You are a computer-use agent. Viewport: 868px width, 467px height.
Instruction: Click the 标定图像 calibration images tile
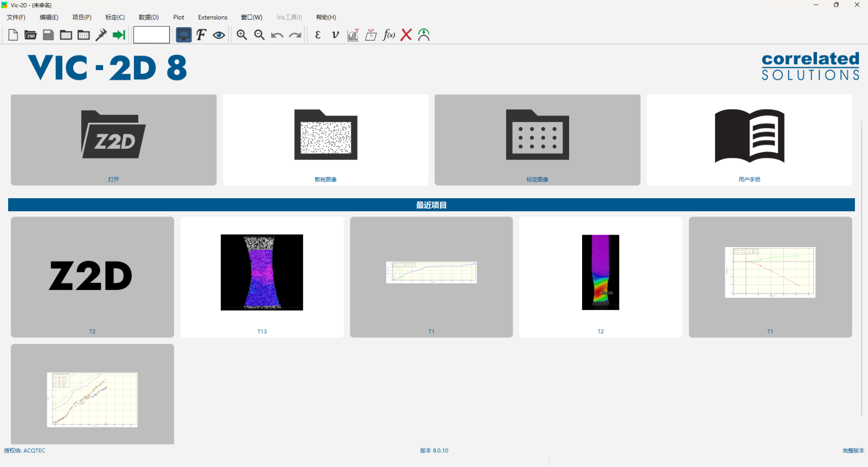538,140
